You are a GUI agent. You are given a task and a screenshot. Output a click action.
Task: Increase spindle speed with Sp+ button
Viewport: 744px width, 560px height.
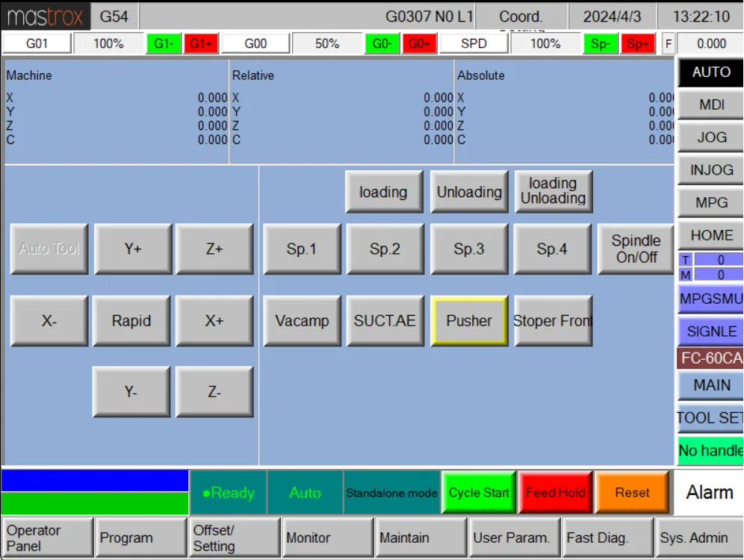tap(638, 43)
